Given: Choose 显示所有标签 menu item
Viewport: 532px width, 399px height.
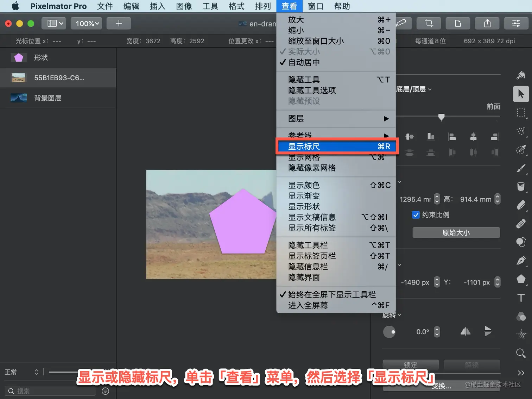Looking at the screenshot, I should [x=336, y=228].
